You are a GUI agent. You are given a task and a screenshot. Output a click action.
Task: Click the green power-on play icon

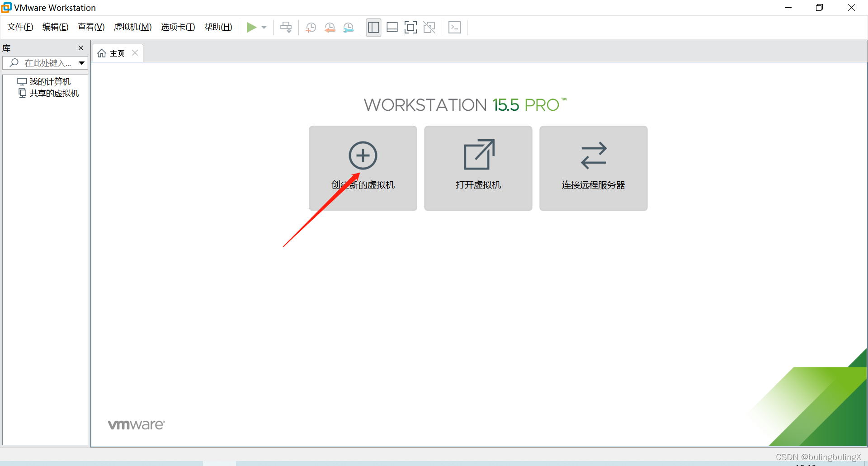click(251, 28)
